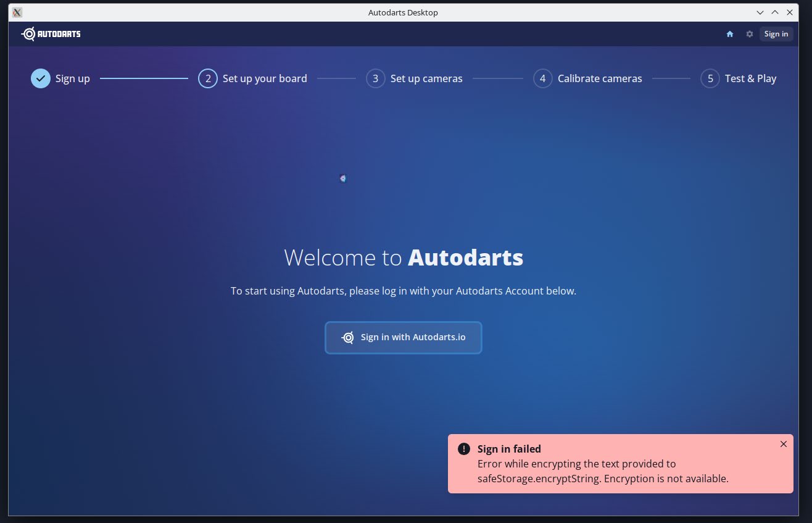Click the Autodarts logo in header

click(x=51, y=34)
